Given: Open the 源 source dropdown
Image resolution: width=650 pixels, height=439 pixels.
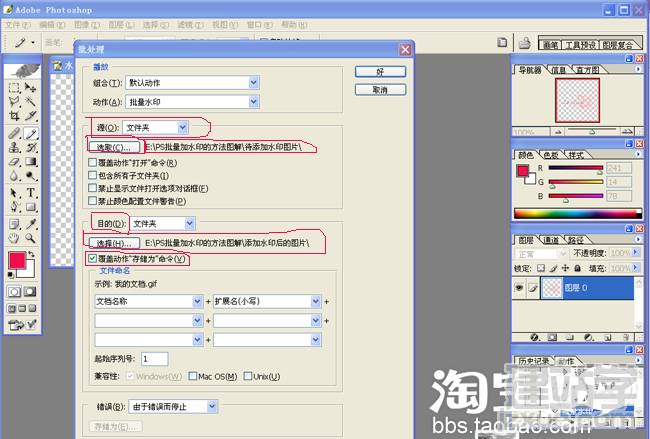Looking at the screenshot, I should point(182,127).
